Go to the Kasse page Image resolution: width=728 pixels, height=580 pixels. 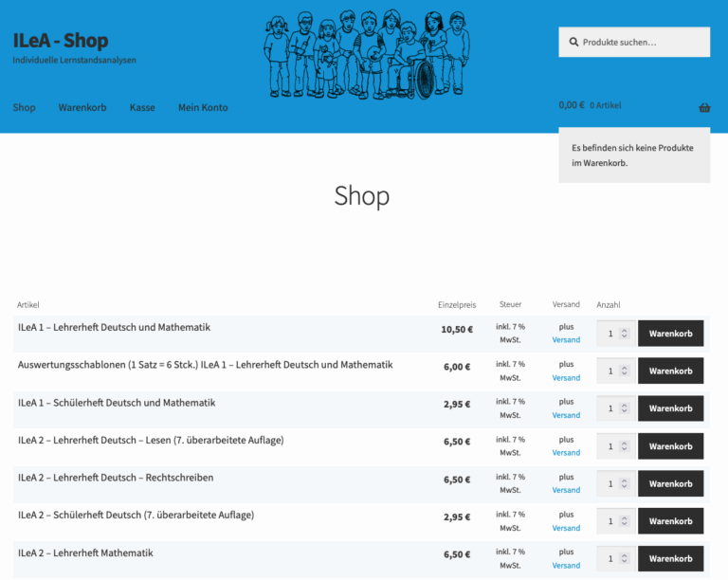(x=142, y=108)
